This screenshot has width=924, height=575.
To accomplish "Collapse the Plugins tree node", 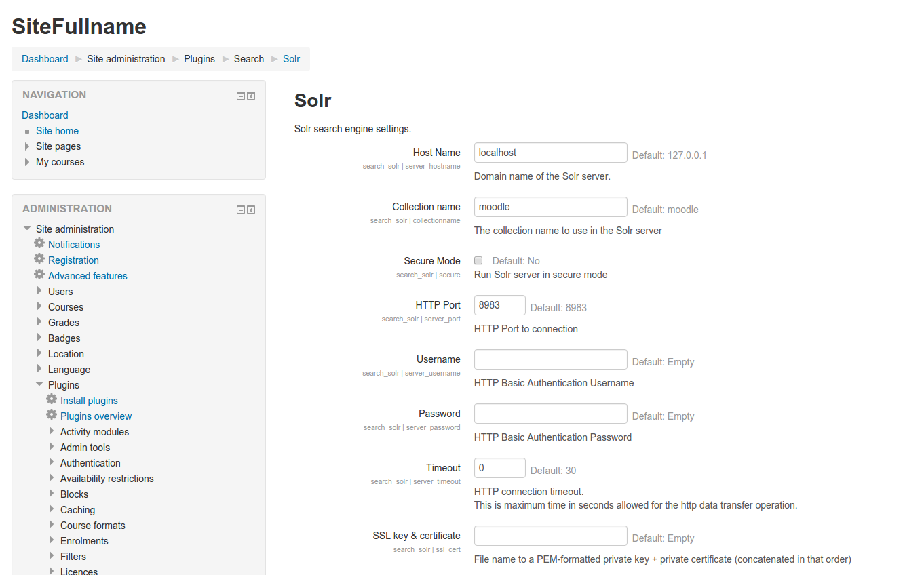I will point(39,384).
